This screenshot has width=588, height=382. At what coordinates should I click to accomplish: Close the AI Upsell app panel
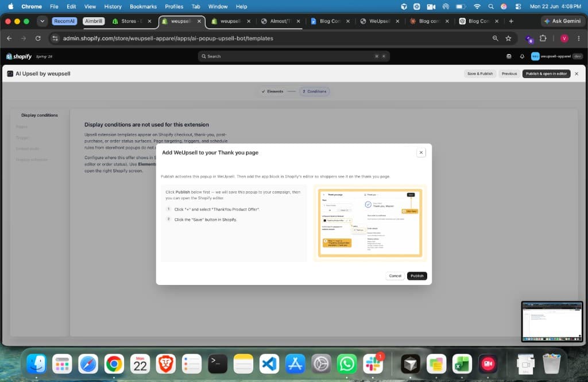tap(577, 74)
